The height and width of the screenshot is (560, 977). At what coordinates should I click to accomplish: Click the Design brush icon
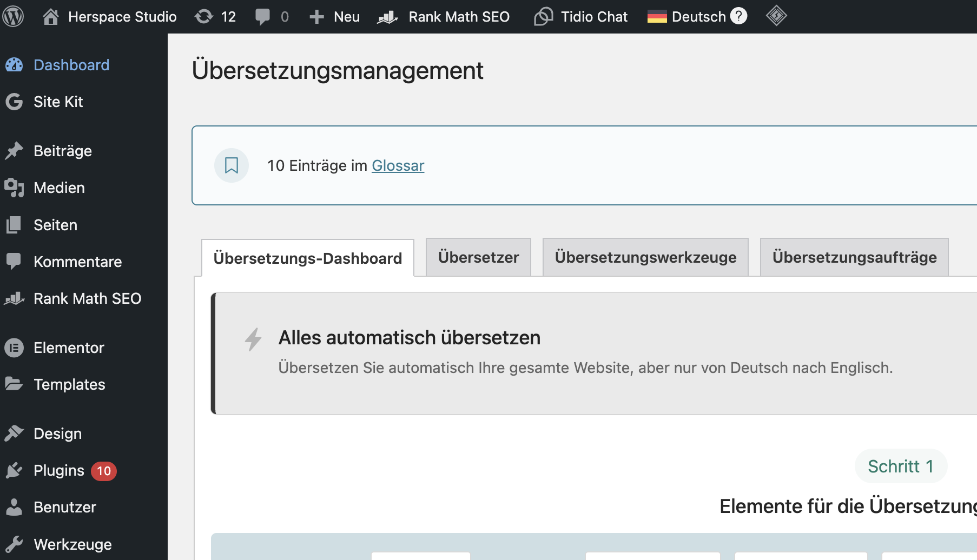tap(14, 434)
